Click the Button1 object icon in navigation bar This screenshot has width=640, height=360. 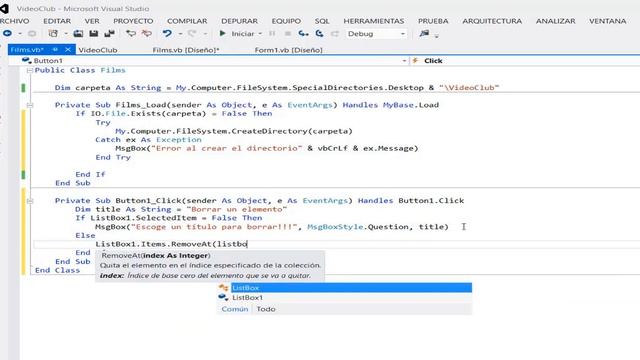click(x=27, y=60)
